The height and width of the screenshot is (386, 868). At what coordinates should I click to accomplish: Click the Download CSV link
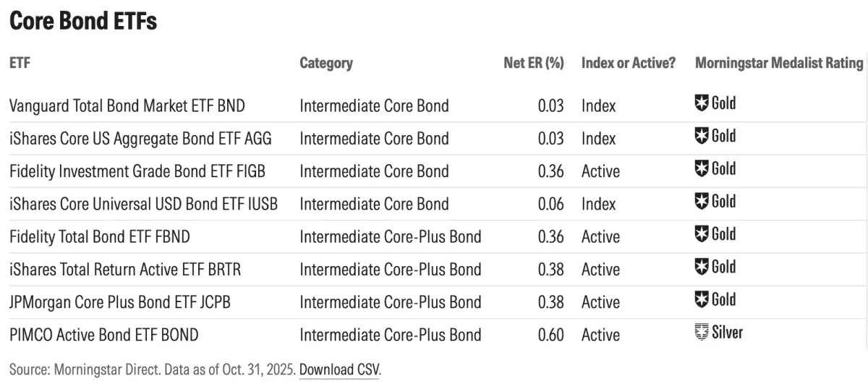[339, 369]
